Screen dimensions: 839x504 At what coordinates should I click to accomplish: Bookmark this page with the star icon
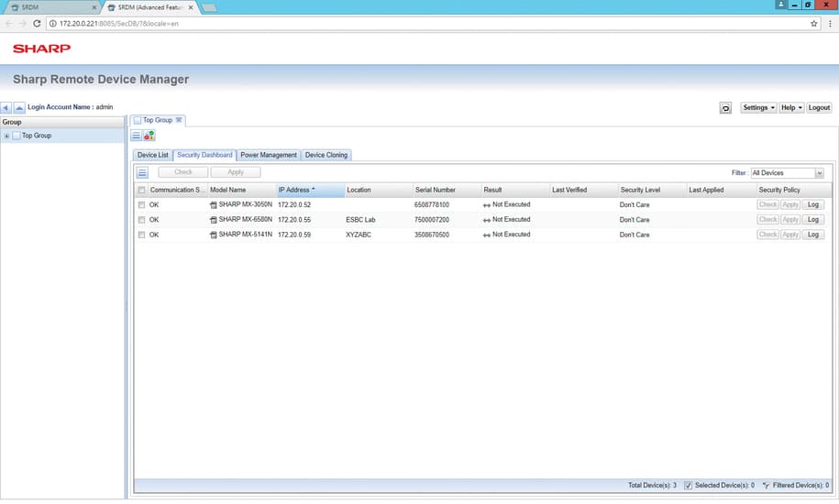[814, 23]
